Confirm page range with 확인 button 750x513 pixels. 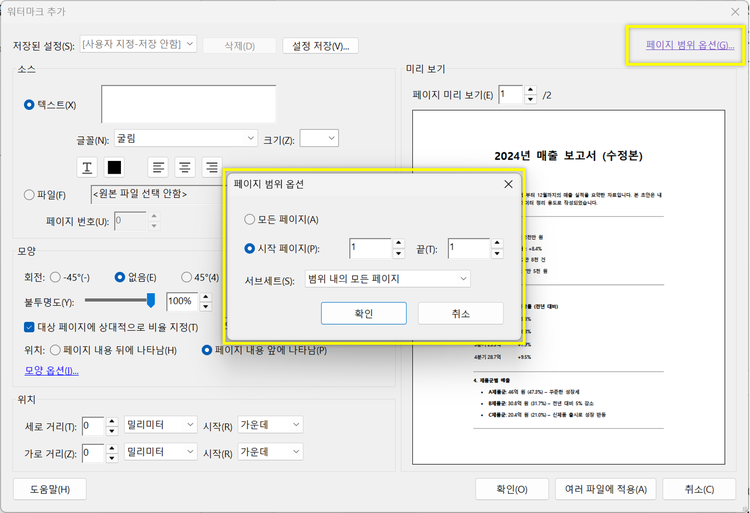pos(364,314)
